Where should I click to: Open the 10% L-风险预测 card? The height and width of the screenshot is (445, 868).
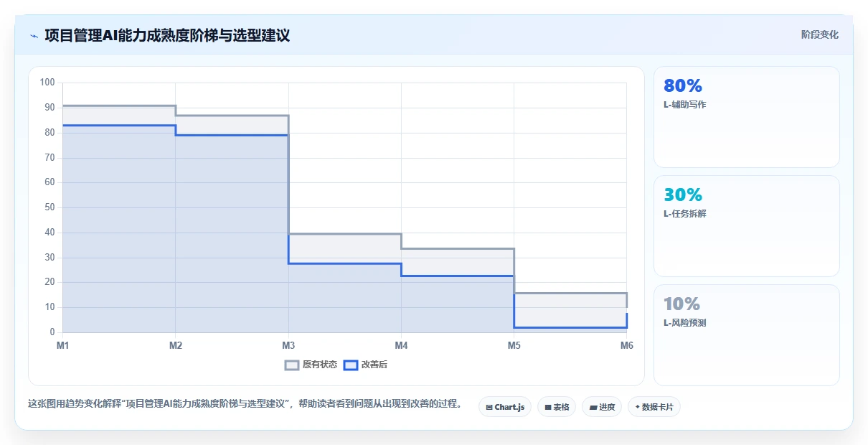747,335
